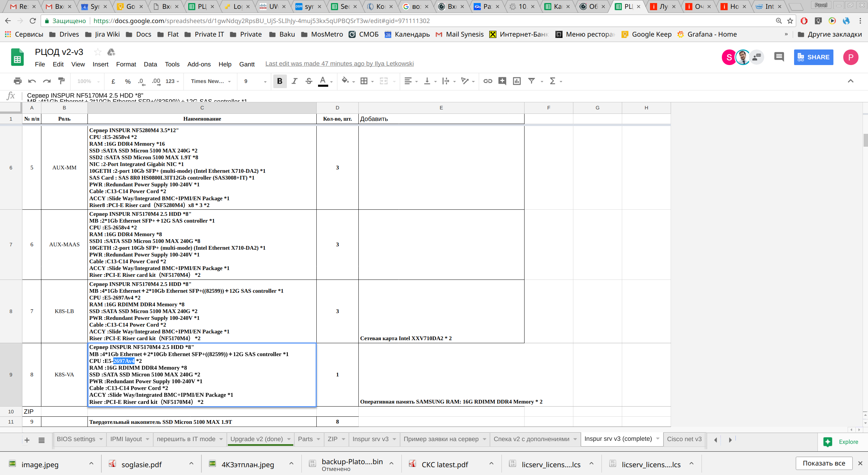Open the Grafana - Home bookmark
The width and height of the screenshot is (868, 475).
tap(707, 34)
